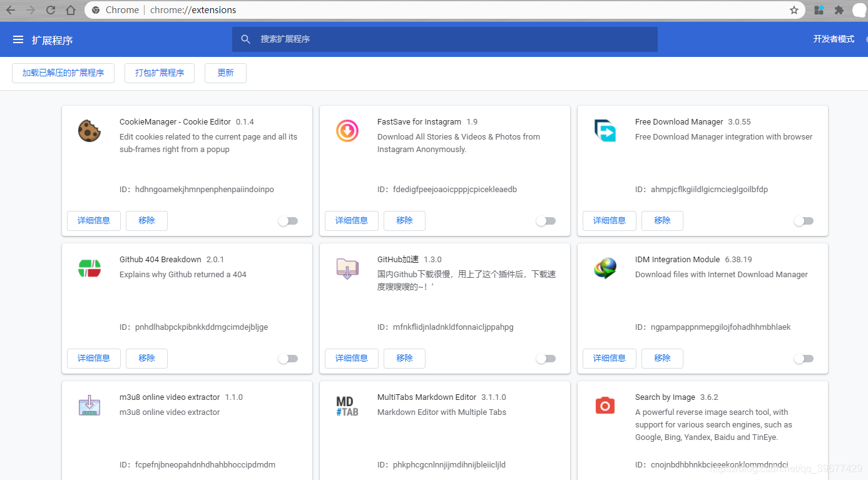The width and height of the screenshot is (868, 480).
Task: Enable Github 404 Breakdown extension
Action: tap(288, 359)
